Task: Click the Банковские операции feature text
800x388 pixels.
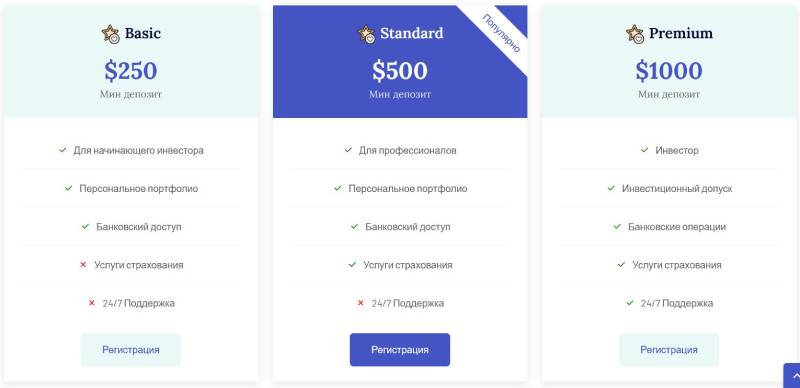Action: 677,227
